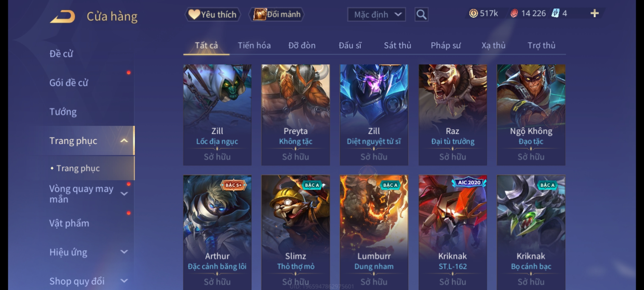Expand the Shop quy đổi section
Image resolution: width=644 pixels, height=290 pixels.
(x=124, y=281)
